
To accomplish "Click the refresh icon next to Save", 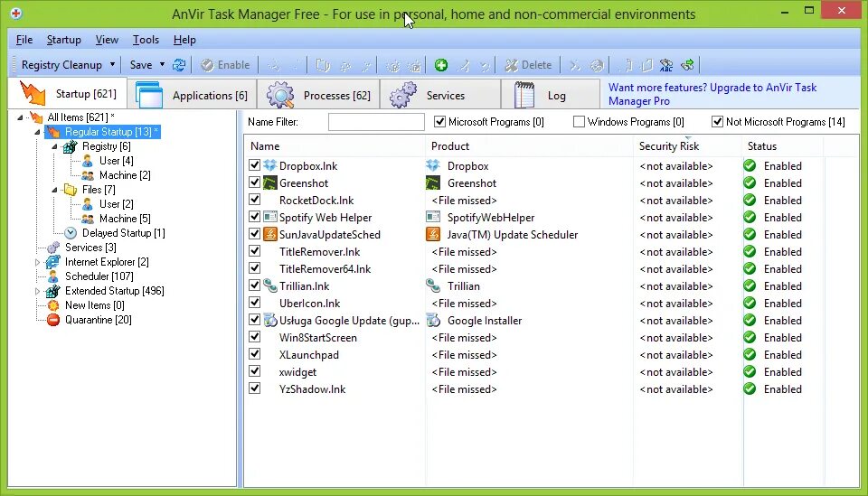I will click(179, 65).
